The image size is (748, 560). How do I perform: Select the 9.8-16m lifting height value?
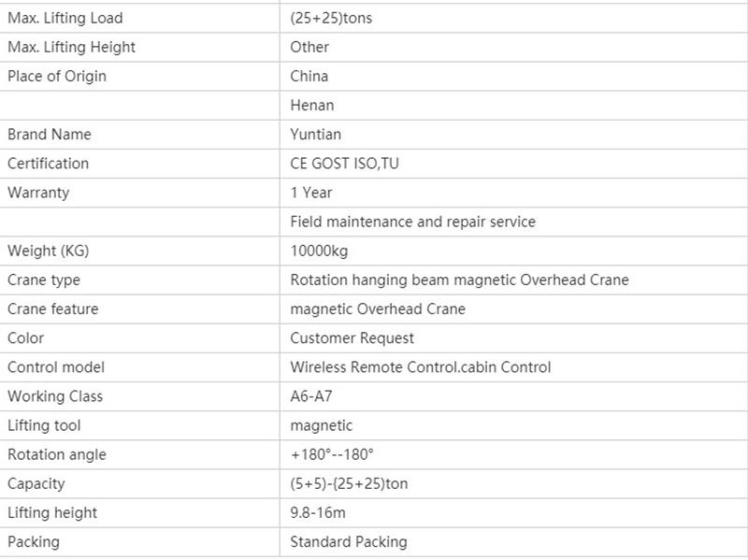tap(318, 512)
